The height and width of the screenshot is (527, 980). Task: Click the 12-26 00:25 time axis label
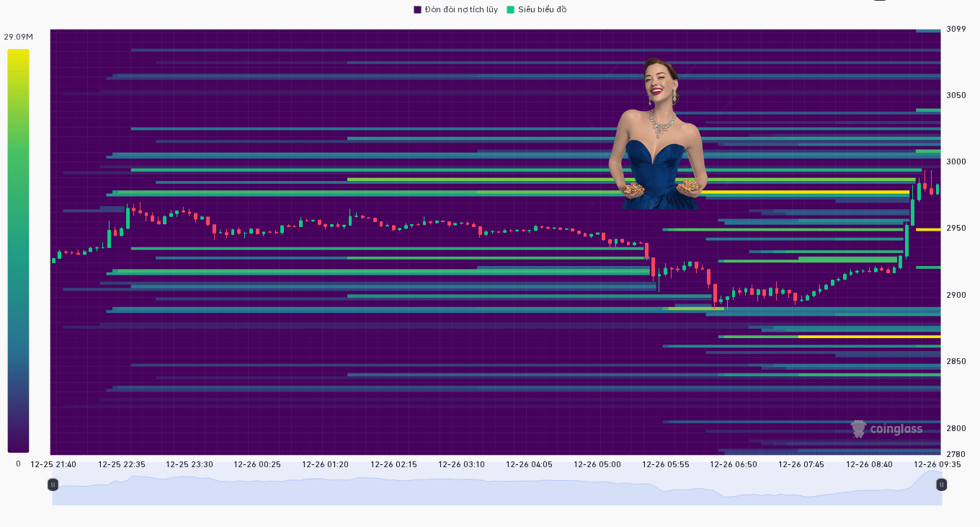click(x=257, y=464)
